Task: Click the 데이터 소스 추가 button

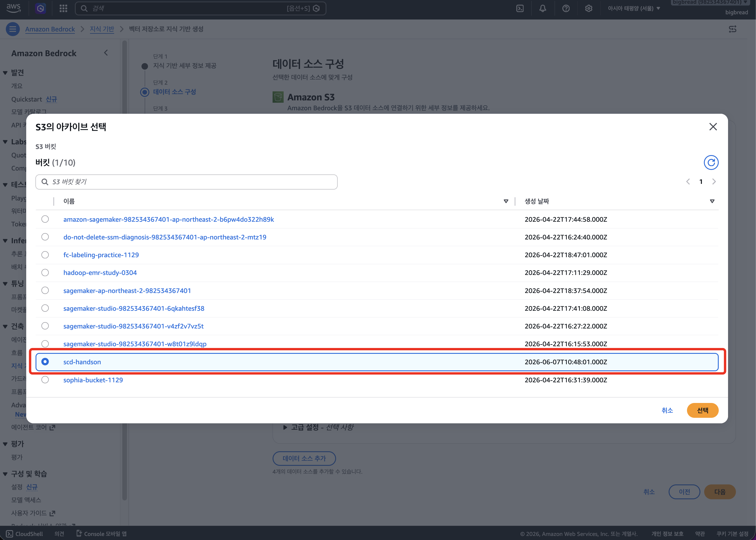Action: (x=304, y=458)
